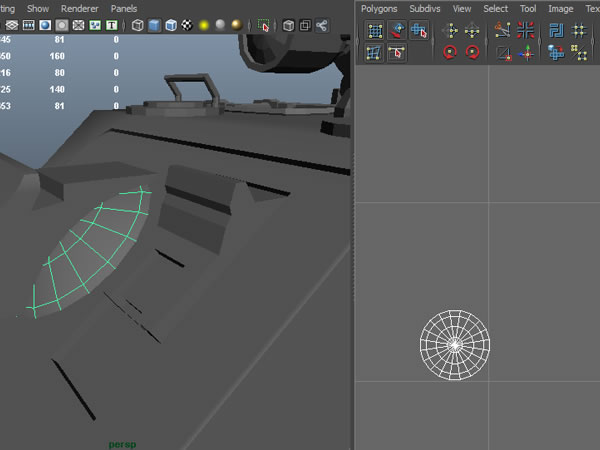Select the shortest edge path tool

[x=419, y=31]
